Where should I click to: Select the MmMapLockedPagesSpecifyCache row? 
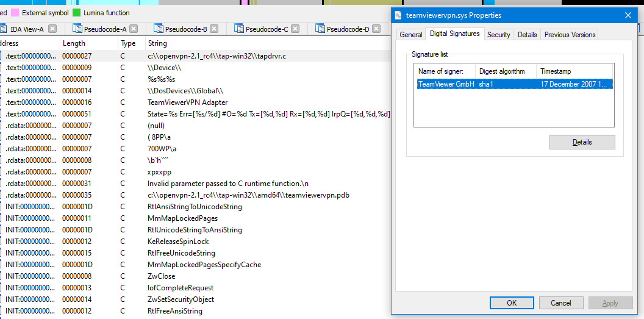pos(195,264)
